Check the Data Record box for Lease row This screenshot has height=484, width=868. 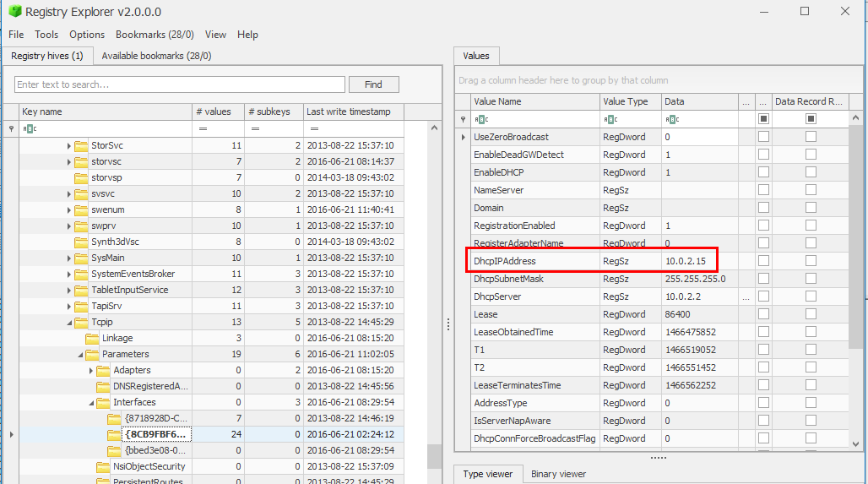point(810,314)
